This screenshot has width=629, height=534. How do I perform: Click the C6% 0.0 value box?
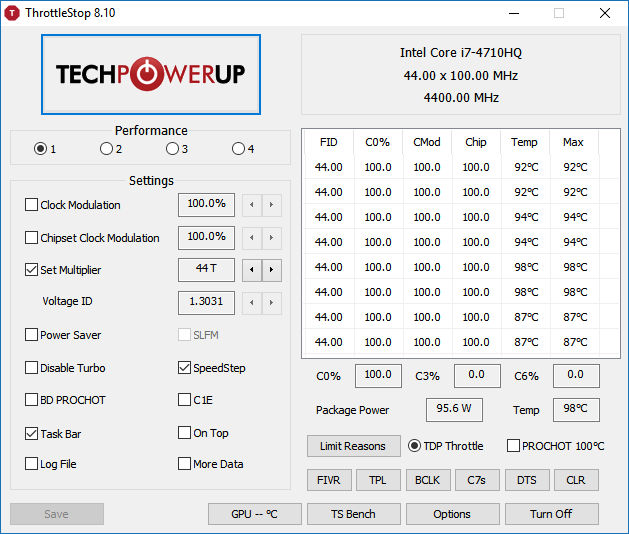point(576,376)
